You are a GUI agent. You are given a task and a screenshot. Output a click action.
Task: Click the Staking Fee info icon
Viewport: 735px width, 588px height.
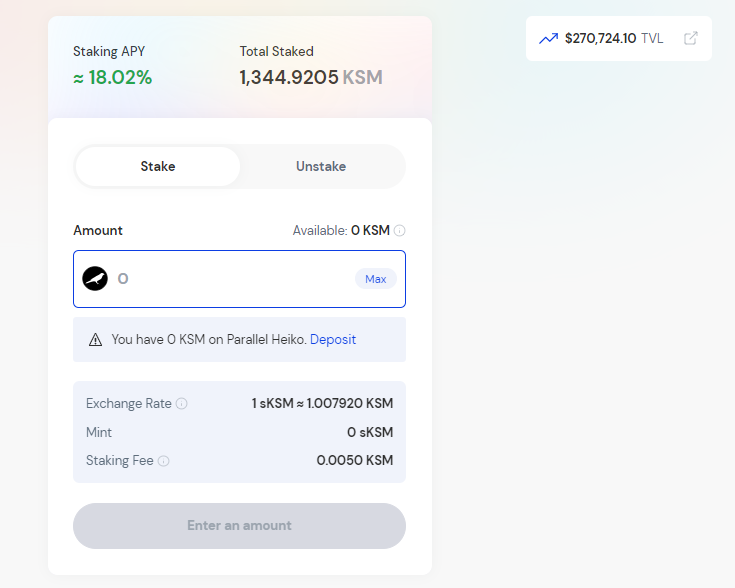click(x=164, y=461)
